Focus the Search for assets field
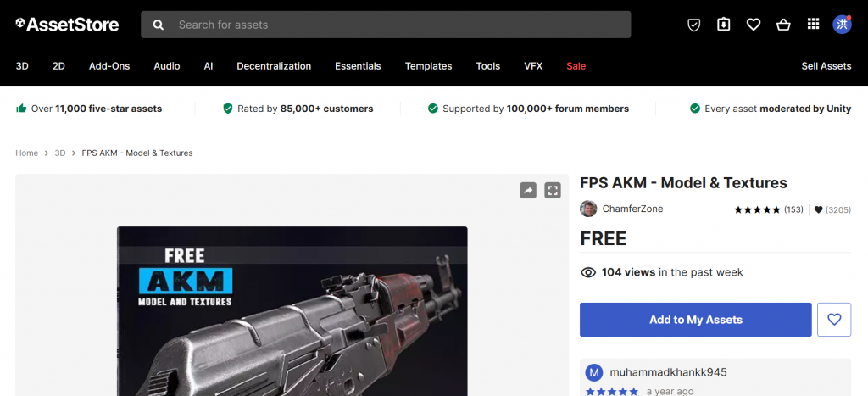This screenshot has height=396, width=868. click(x=386, y=25)
